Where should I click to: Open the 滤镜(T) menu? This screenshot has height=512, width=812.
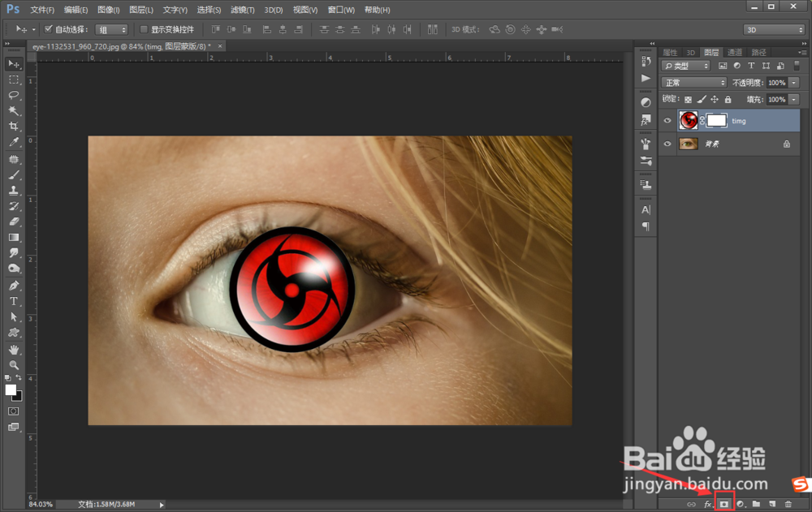(243, 10)
